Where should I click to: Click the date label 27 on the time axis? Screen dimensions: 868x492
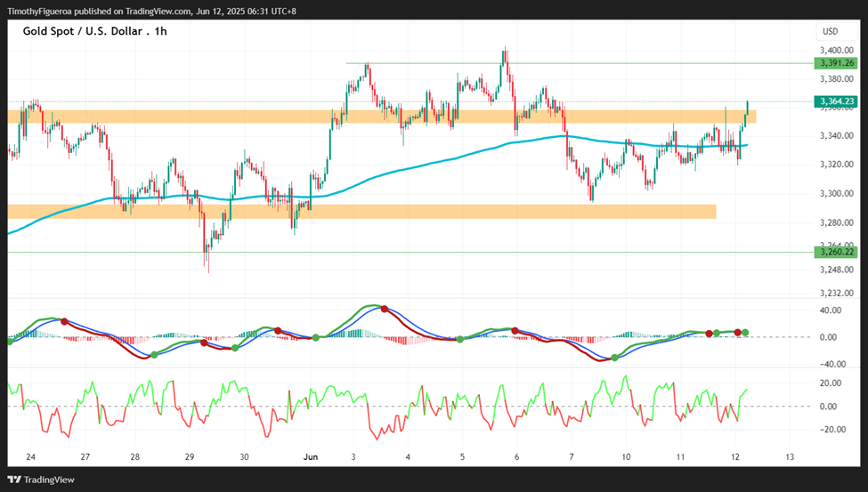tap(85, 457)
